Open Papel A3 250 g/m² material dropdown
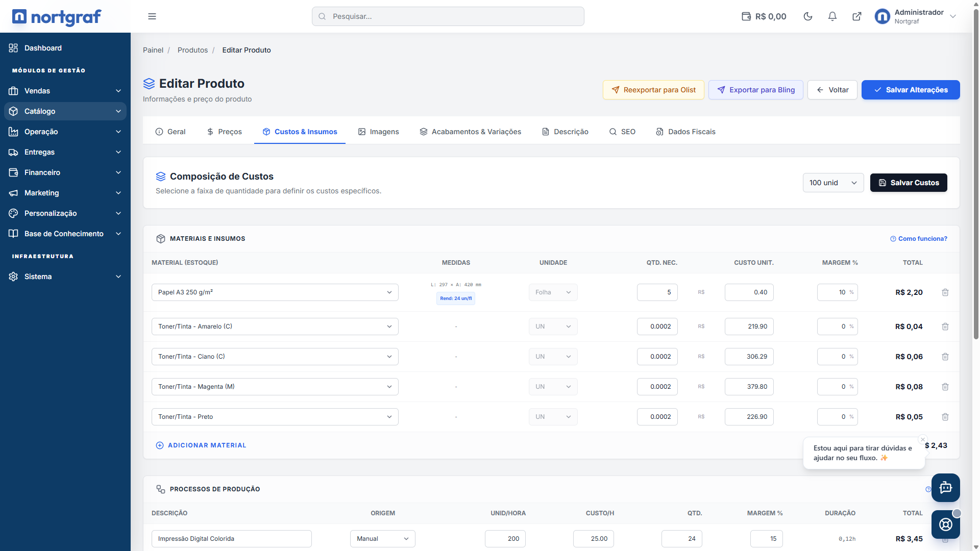980x551 pixels. [x=275, y=292]
